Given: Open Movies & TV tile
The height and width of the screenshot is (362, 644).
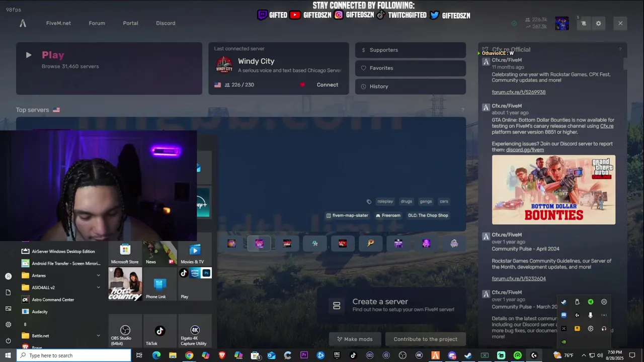Looking at the screenshot, I should click(x=195, y=253).
